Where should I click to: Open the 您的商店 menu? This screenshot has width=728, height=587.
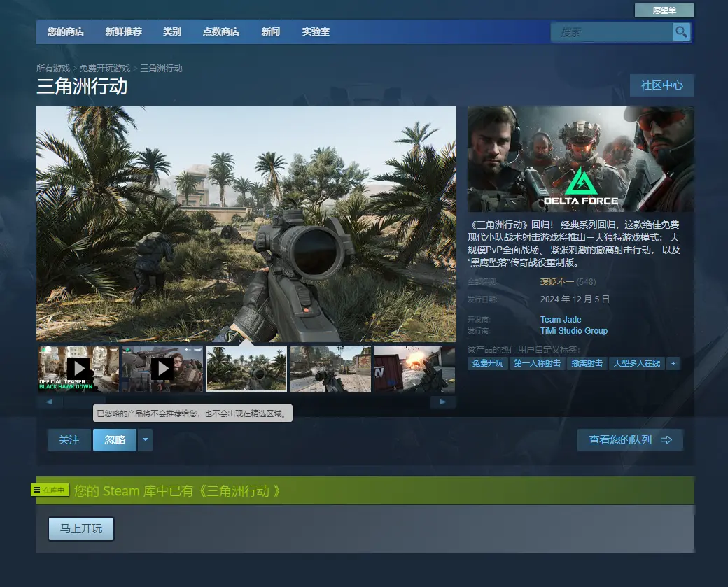pyautogui.click(x=66, y=31)
